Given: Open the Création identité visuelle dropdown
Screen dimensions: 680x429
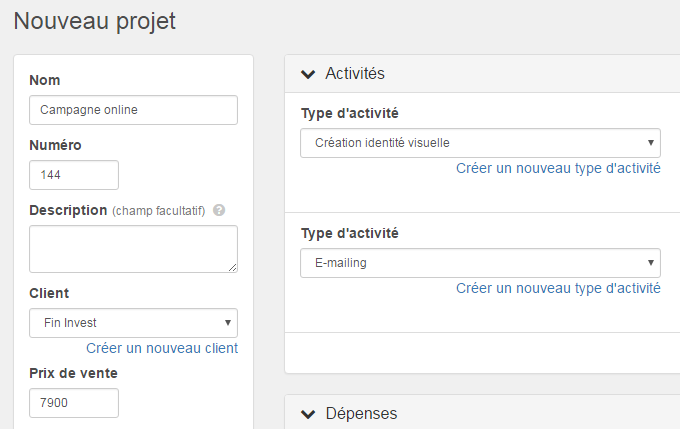Looking at the screenshot, I should 480,143.
